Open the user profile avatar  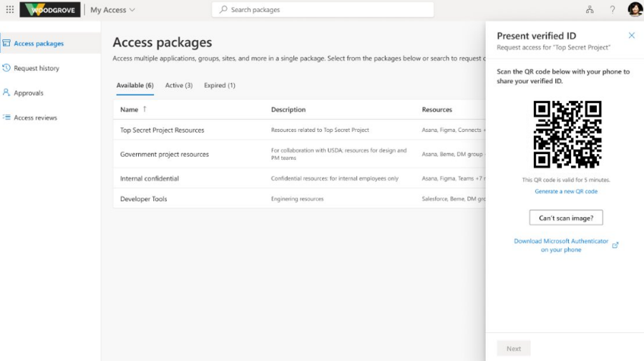(x=635, y=10)
